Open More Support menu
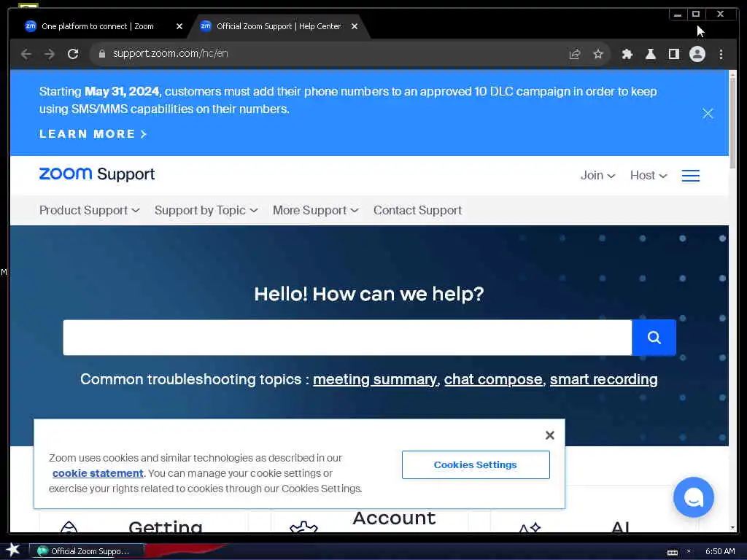Image resolution: width=747 pixels, height=560 pixels. pyautogui.click(x=315, y=210)
